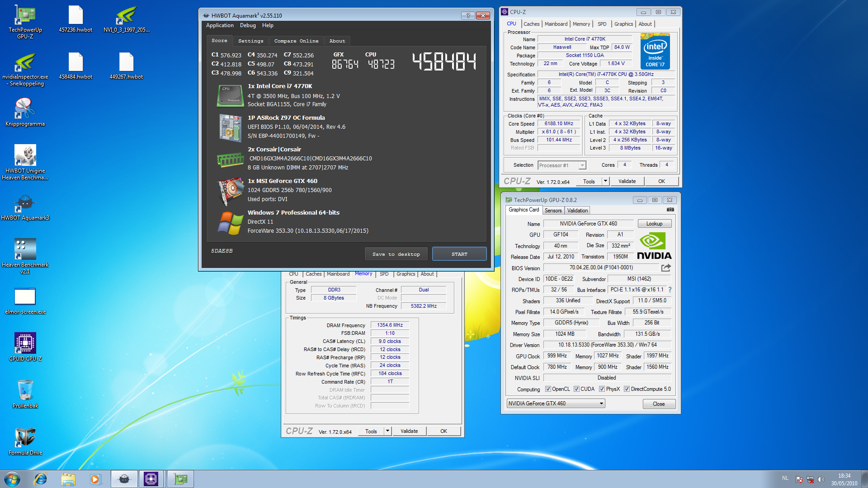Switch to Settings tab in Aquamark
The height and width of the screenshot is (488, 868).
point(250,41)
